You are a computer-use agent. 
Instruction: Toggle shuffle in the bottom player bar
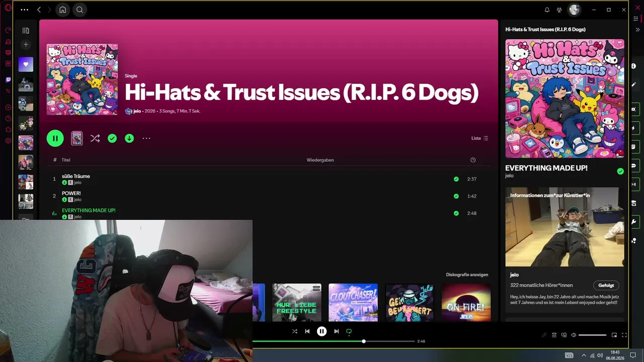click(295, 331)
